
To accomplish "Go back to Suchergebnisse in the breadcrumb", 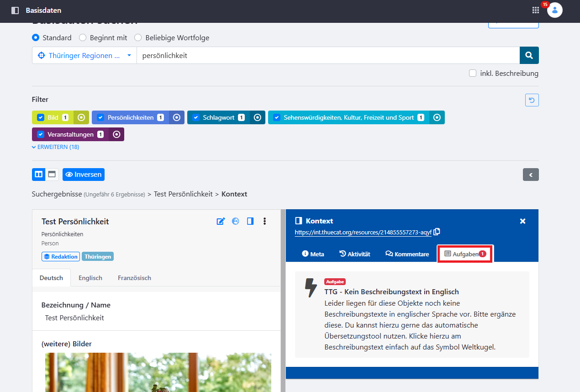I will pos(57,194).
